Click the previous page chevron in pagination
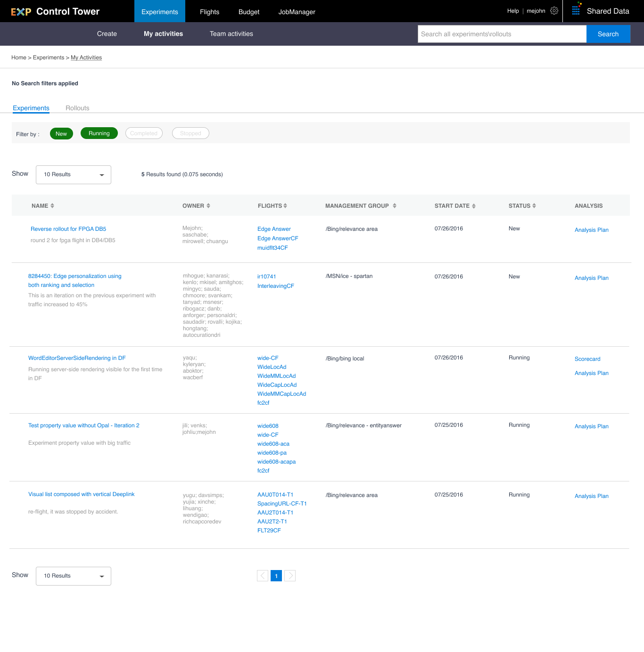 (x=263, y=576)
